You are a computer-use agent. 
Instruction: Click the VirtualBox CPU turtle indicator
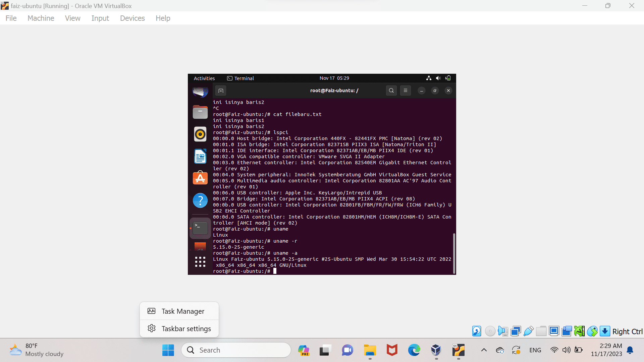(579, 331)
